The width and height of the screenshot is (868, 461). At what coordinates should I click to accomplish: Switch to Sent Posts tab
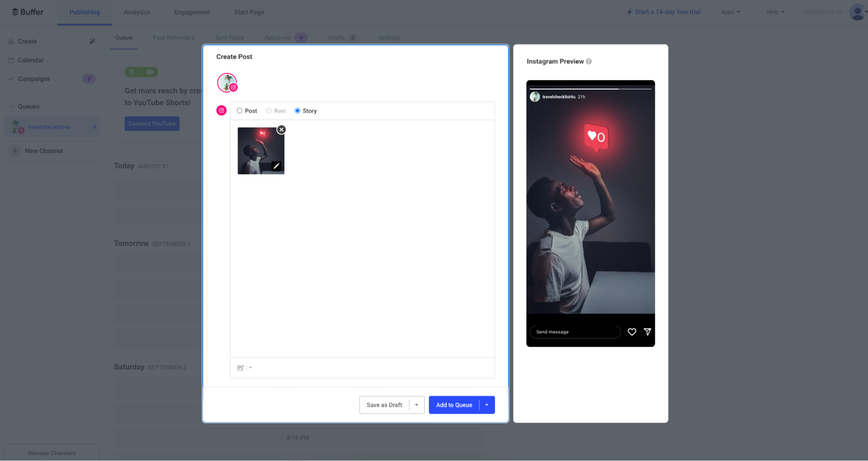point(229,38)
